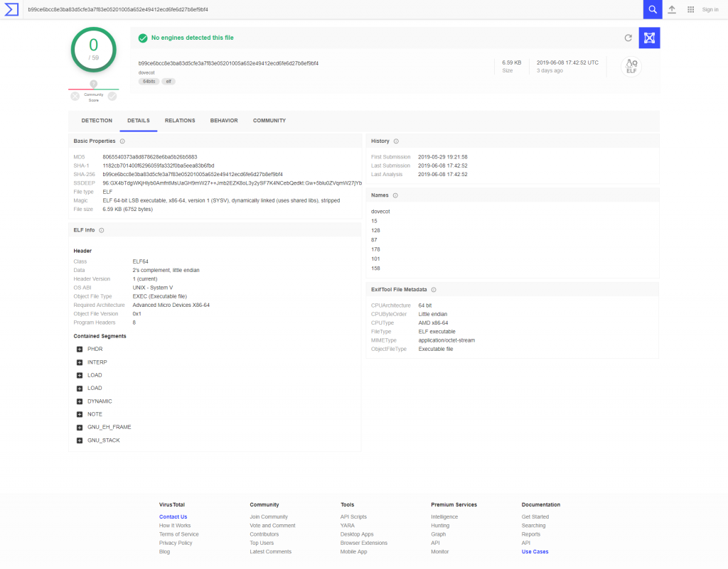
Task: Vote malicious with the community X icon
Action: 75,97
